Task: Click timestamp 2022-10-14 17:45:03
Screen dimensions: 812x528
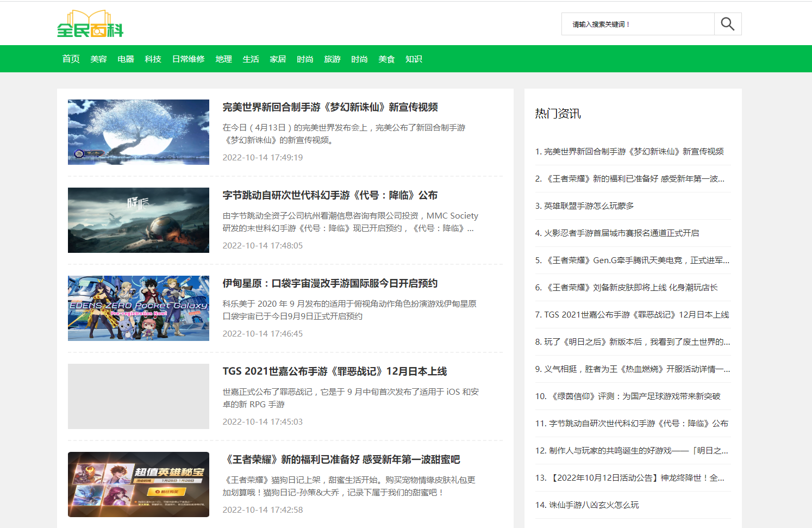Action: (x=263, y=421)
